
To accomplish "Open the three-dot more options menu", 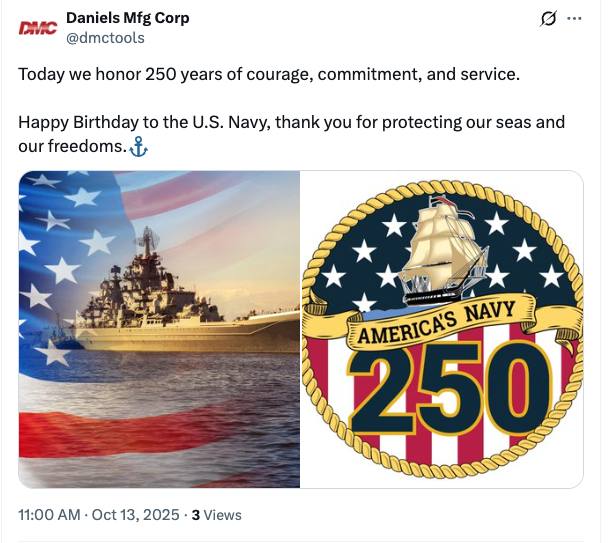I will pos(574,19).
